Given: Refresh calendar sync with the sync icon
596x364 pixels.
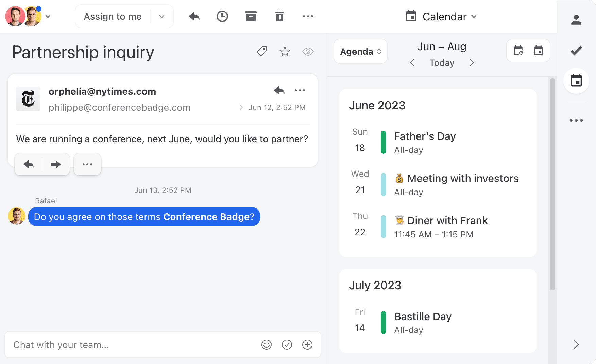Looking at the screenshot, I should point(518,51).
